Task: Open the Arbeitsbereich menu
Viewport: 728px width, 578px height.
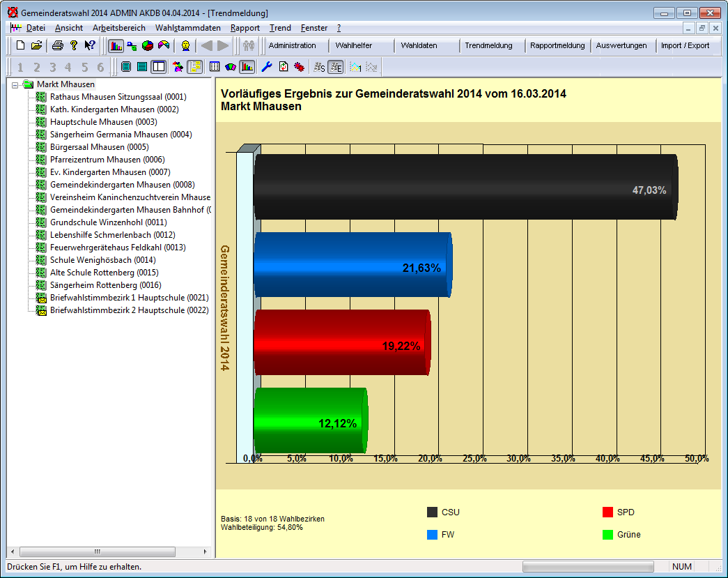Action: pyautogui.click(x=118, y=28)
